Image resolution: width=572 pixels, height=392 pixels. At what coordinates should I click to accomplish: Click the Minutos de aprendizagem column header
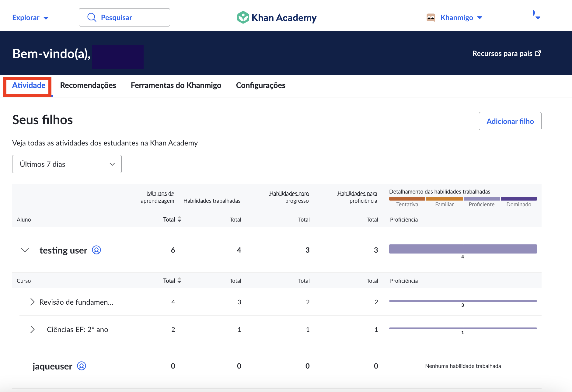click(157, 197)
